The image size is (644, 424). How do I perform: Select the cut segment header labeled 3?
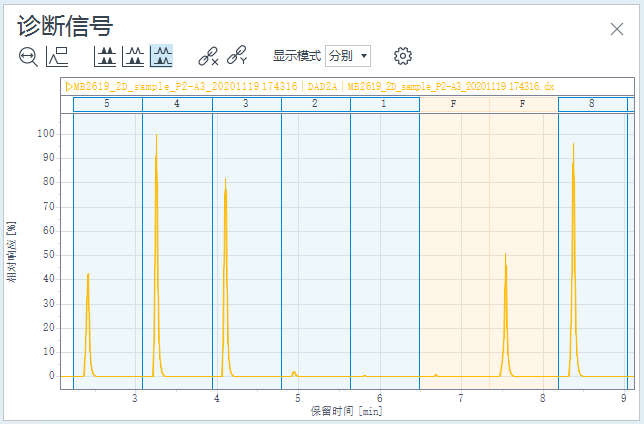[x=246, y=104]
